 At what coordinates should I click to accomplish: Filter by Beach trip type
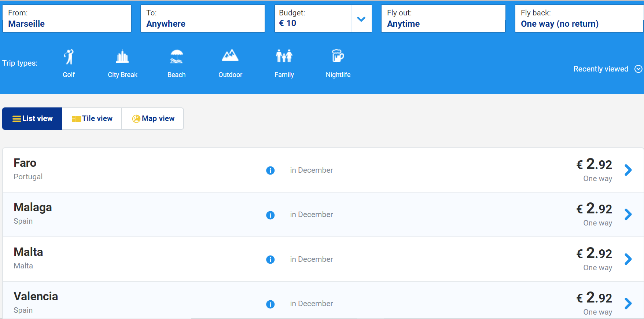pyautogui.click(x=176, y=57)
